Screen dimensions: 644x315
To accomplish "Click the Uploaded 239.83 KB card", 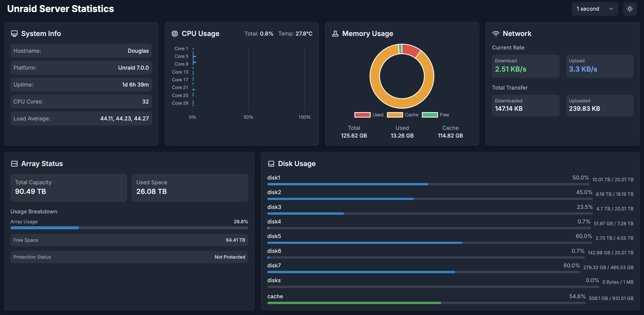I will 599,105.
